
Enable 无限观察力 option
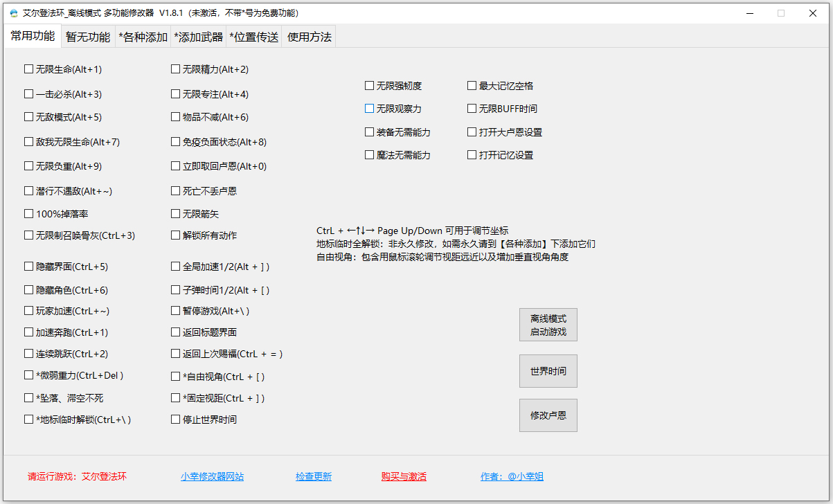coord(369,108)
